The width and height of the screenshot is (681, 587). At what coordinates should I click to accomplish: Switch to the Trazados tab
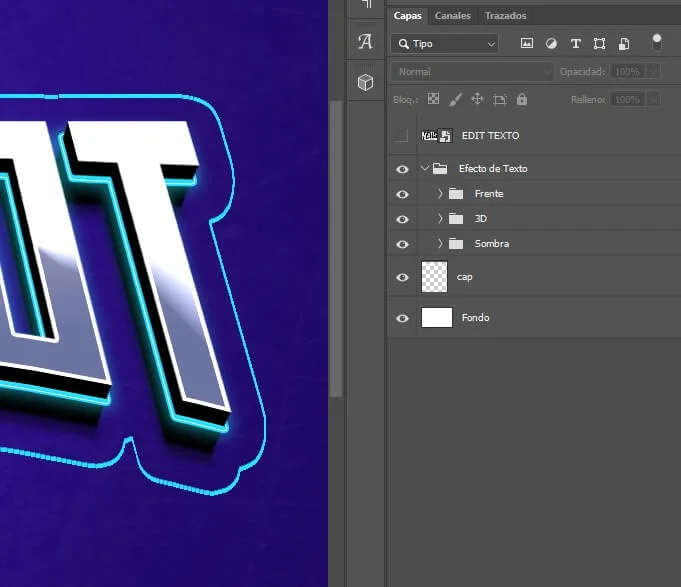[505, 16]
